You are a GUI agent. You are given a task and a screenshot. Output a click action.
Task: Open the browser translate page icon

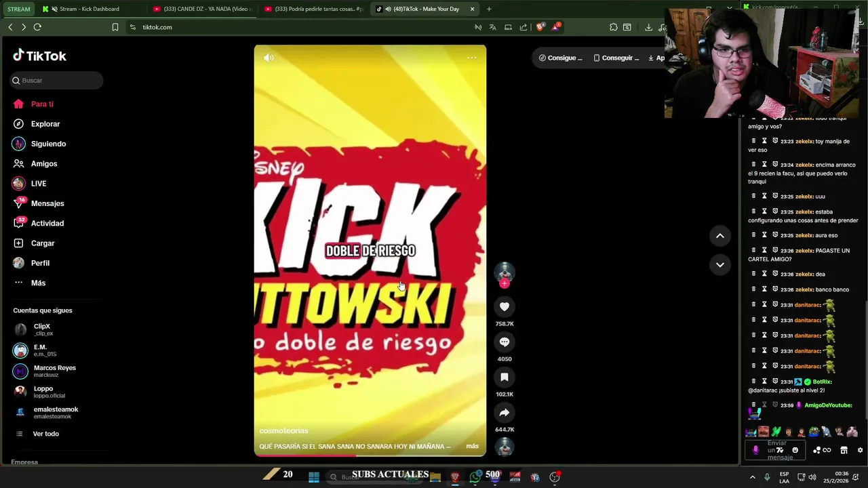click(493, 27)
